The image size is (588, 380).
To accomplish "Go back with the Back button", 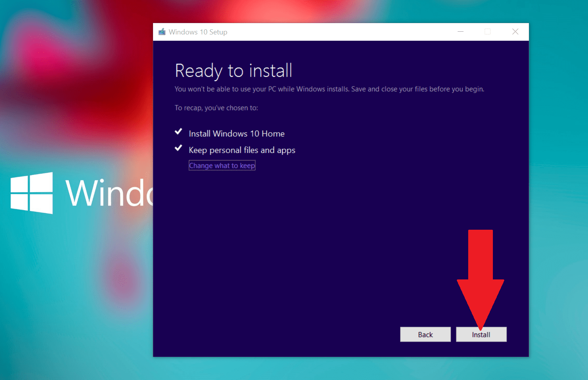I will click(x=425, y=334).
